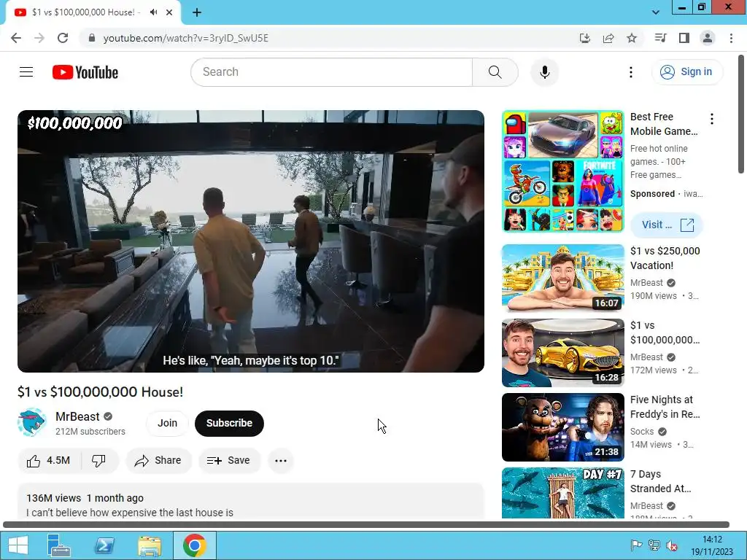Image resolution: width=747 pixels, height=560 pixels.
Task: Install app icon in address bar
Action: click(x=584, y=38)
